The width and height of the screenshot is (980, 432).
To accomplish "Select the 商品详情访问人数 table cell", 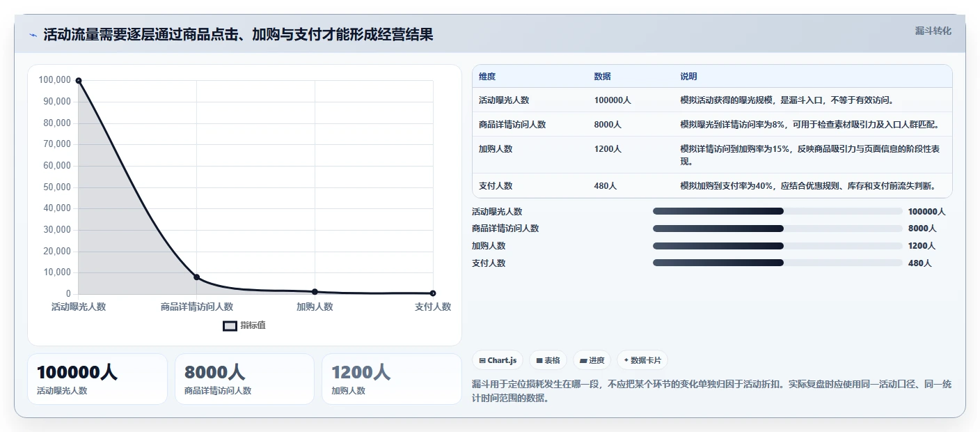I will tap(512, 125).
